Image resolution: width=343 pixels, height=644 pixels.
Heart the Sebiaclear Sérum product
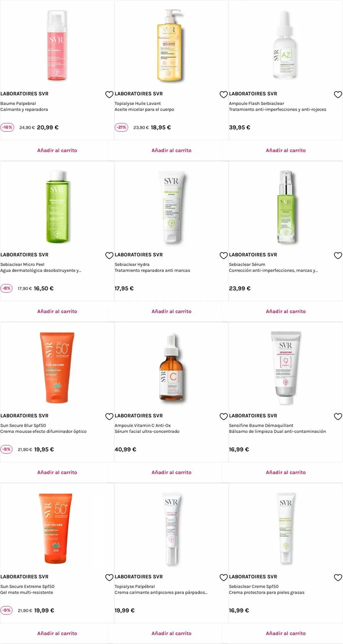(x=338, y=256)
